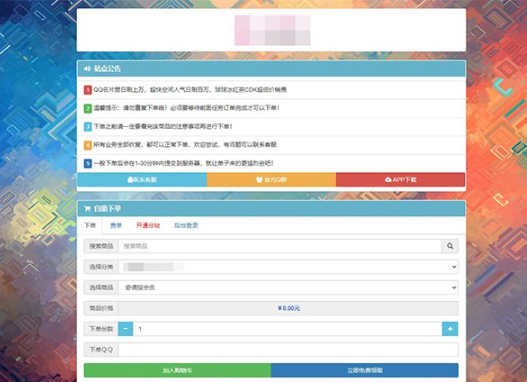The width and height of the screenshot is (527, 382).
Task: Click the blue 立即免费领取 button
Action: (x=365, y=370)
